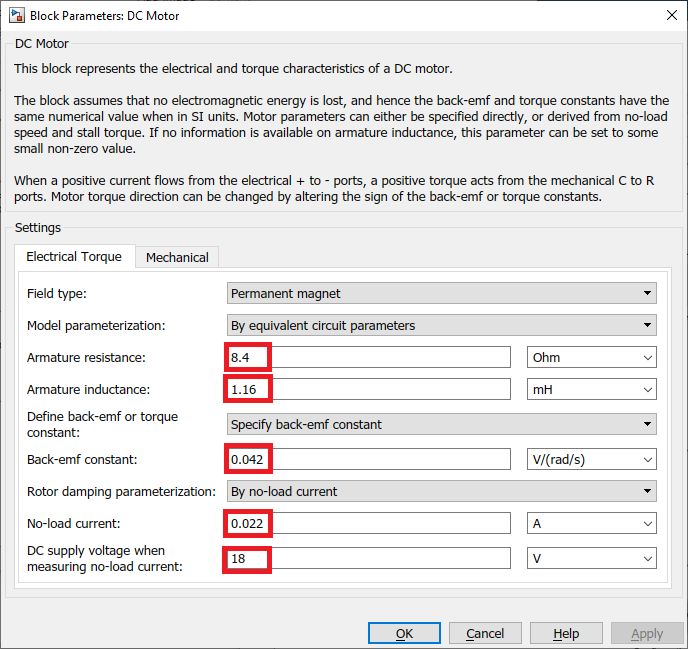Select the Electrical Torque tab
Image resolution: width=688 pixels, height=649 pixels.
click(x=74, y=257)
